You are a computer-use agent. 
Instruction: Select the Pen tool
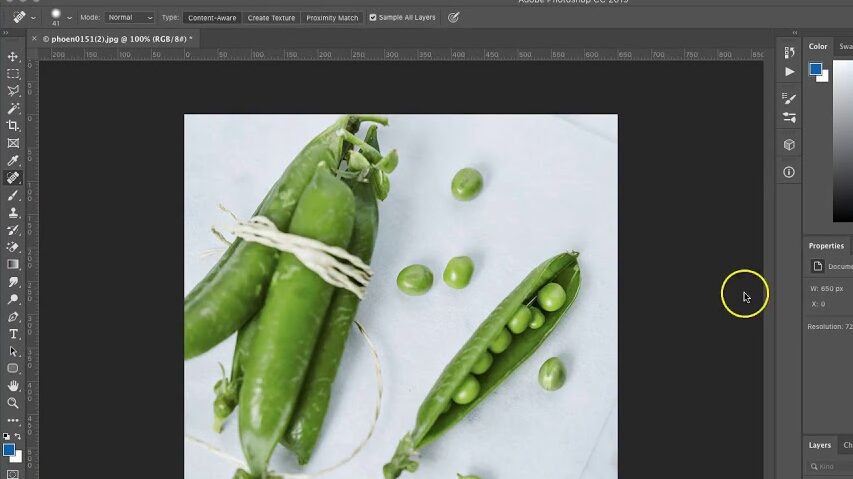tap(13, 316)
